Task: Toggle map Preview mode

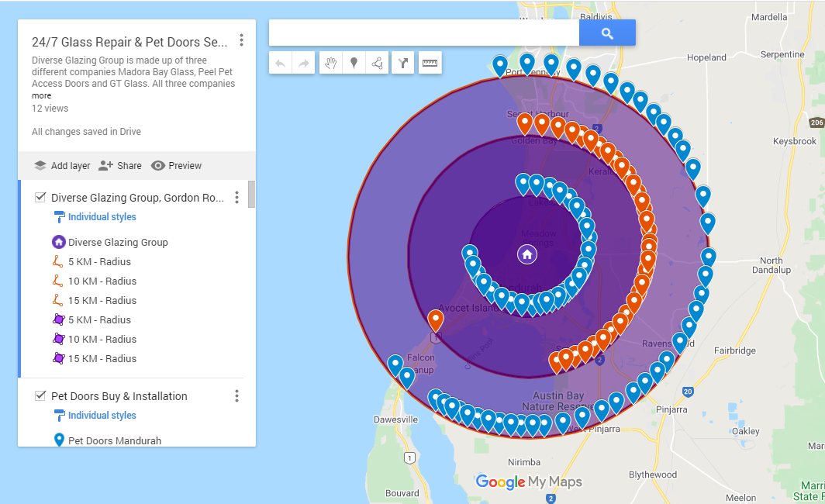Action: 177,165
